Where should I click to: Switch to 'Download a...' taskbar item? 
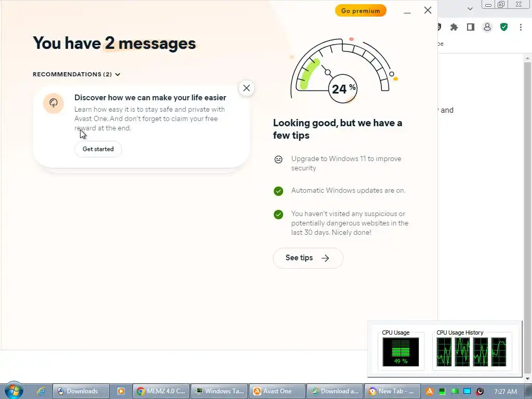coord(335,391)
